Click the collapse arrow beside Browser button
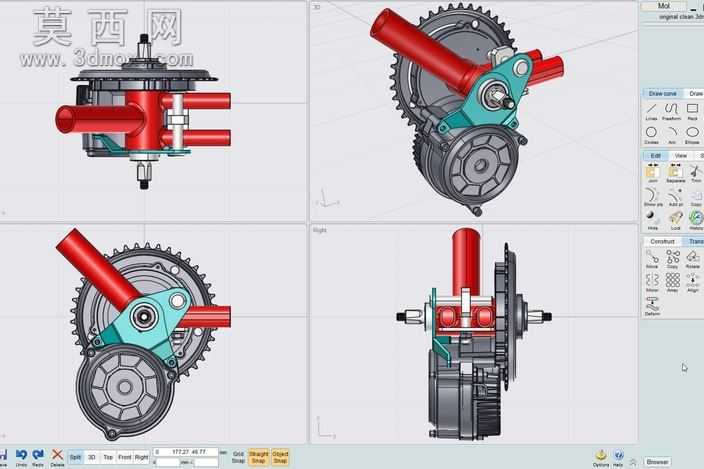Screen dimensions: 704x469 [634, 461]
